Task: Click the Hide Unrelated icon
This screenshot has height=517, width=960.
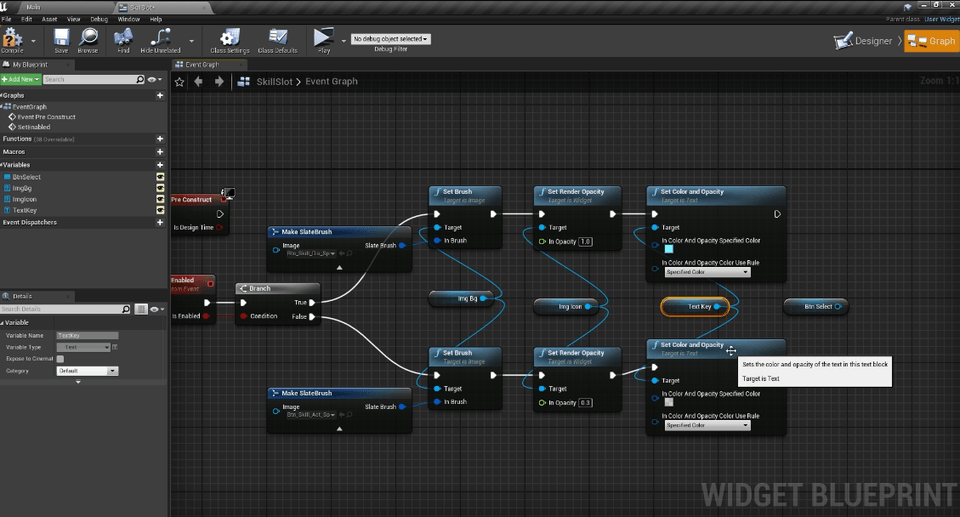Action: click(x=160, y=38)
